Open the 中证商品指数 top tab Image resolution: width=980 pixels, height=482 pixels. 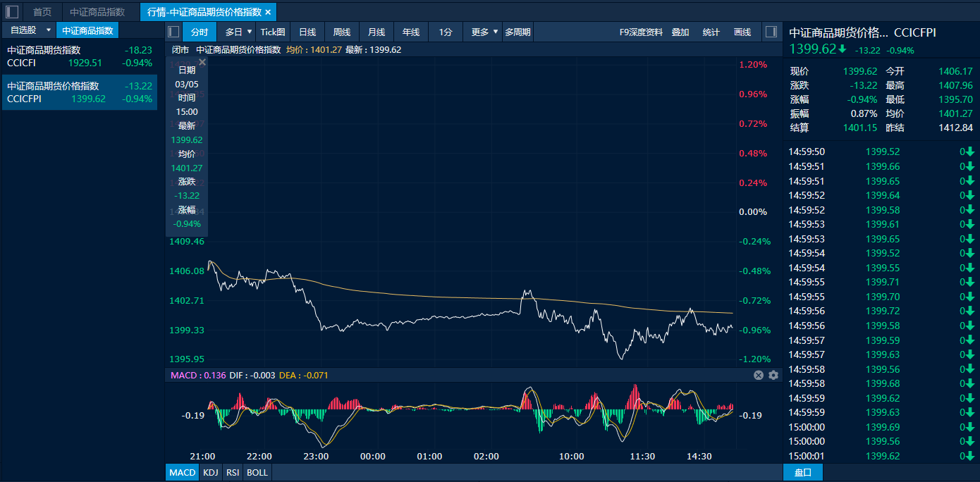[97, 12]
